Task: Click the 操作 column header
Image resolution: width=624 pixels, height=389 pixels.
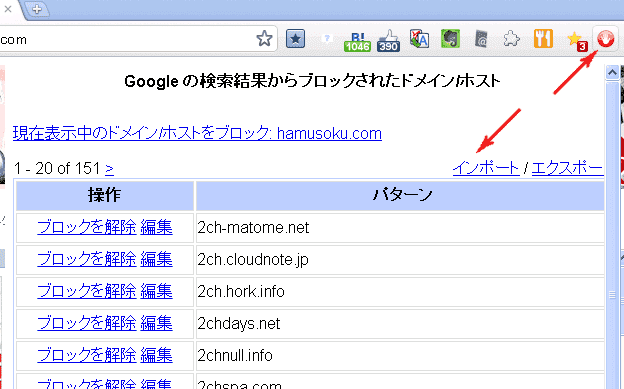Action: 105,195
